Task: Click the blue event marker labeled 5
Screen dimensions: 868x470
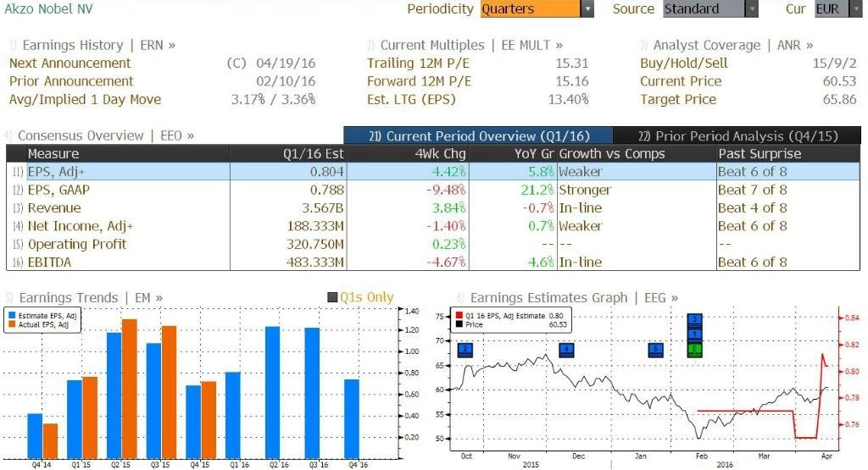Action: click(x=655, y=350)
